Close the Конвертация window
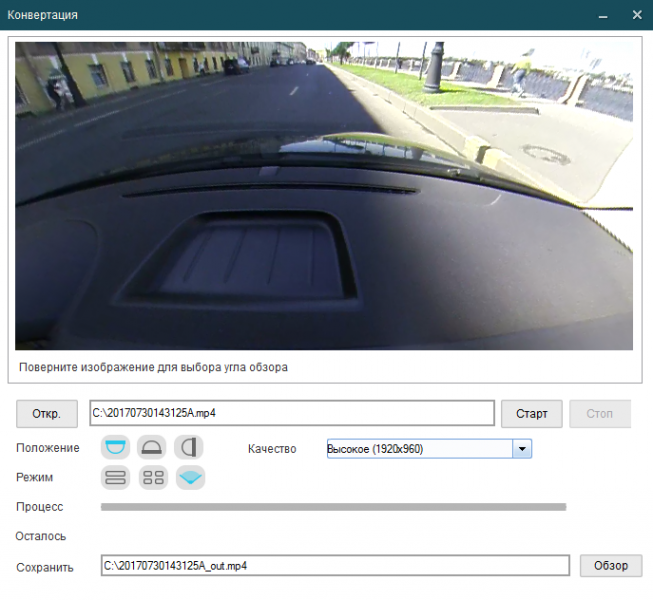Screen dimensions: 653x600 pyautogui.click(x=637, y=15)
